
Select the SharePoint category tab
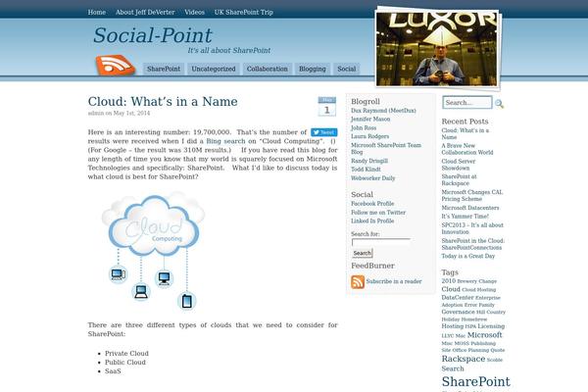coord(164,69)
